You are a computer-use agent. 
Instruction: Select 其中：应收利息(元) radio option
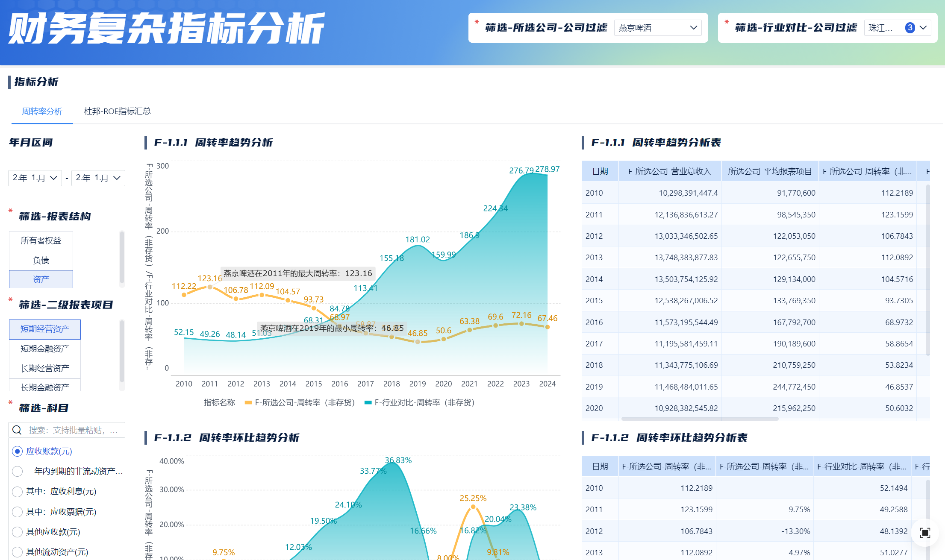[x=18, y=492]
